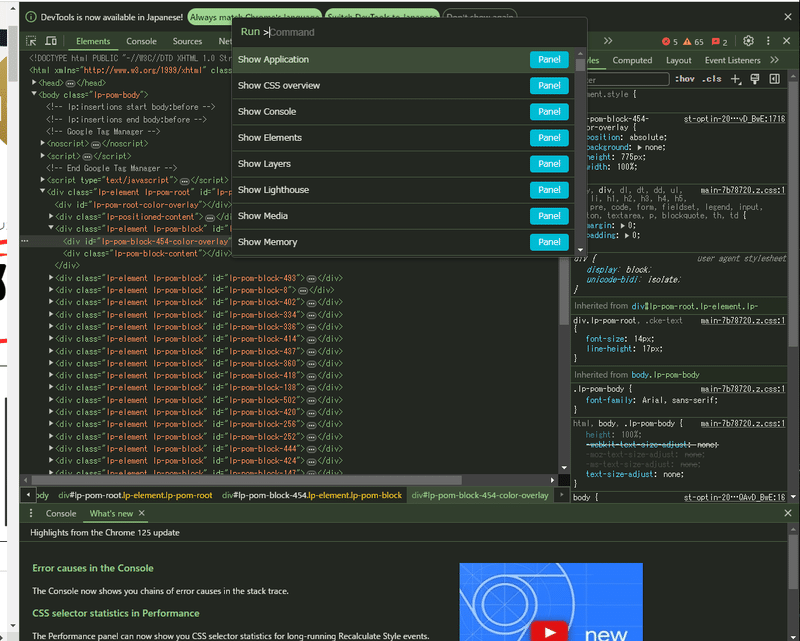Open the st-optin stylesheet link ending 1716
This screenshot has width=800, height=641.
click(734, 119)
